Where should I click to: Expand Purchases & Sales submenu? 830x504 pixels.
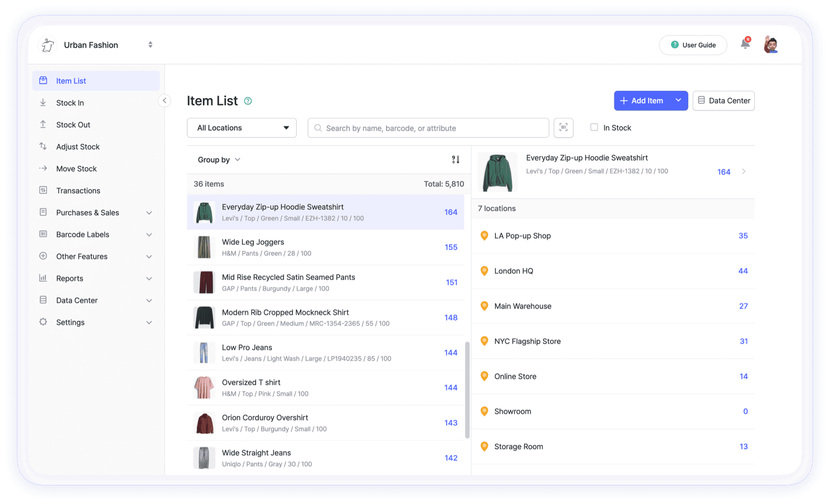pyautogui.click(x=149, y=212)
